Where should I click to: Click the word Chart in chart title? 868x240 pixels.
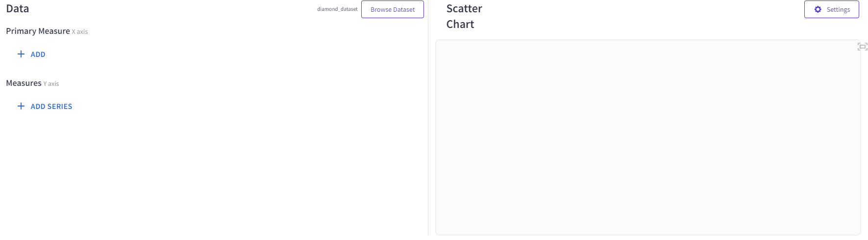(x=460, y=25)
